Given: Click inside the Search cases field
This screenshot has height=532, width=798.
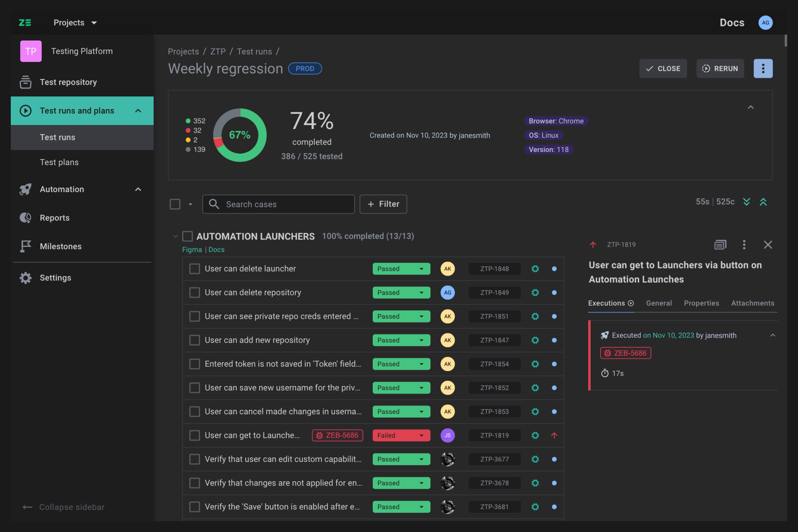Looking at the screenshot, I should [x=278, y=204].
